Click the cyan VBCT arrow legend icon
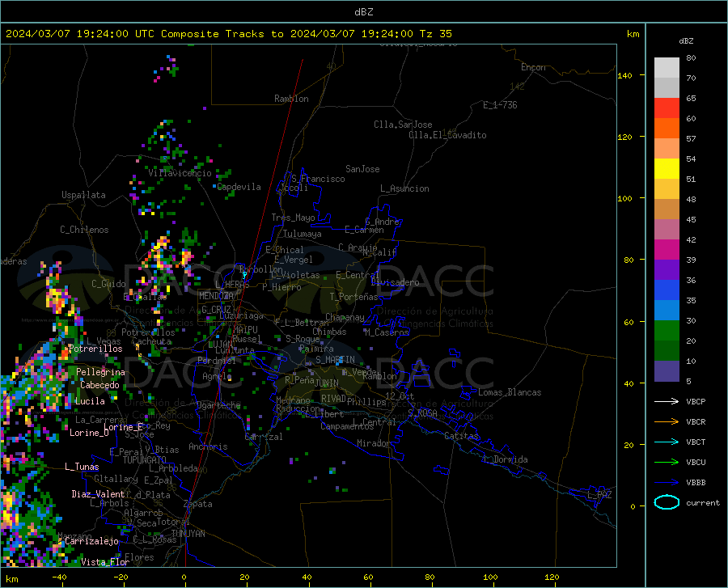Viewport: 728px width, 588px height. (667, 442)
